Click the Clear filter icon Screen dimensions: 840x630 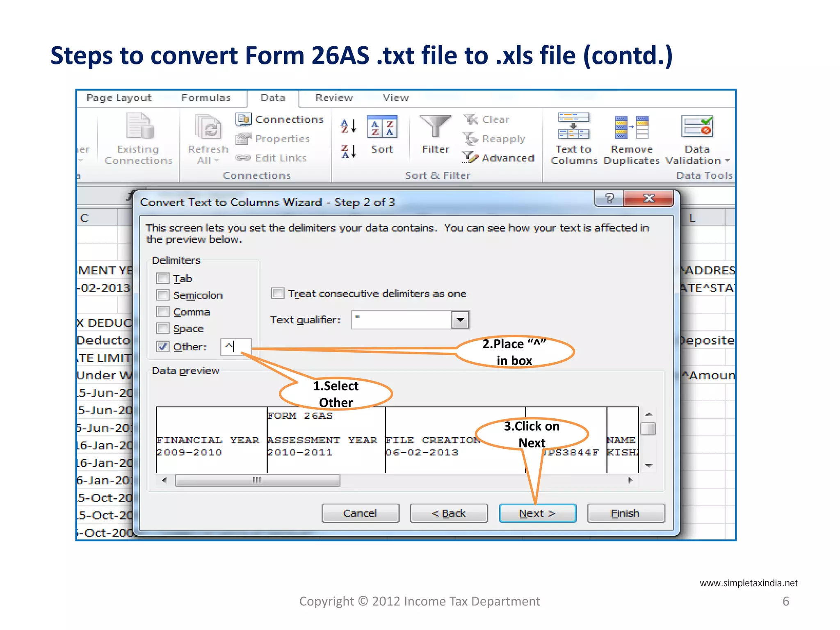coord(470,119)
